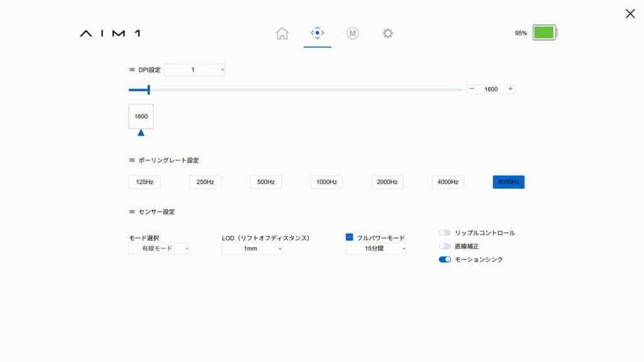Enable the リップルコントロール toggle
Screen dimensions: 644x362
point(445,233)
